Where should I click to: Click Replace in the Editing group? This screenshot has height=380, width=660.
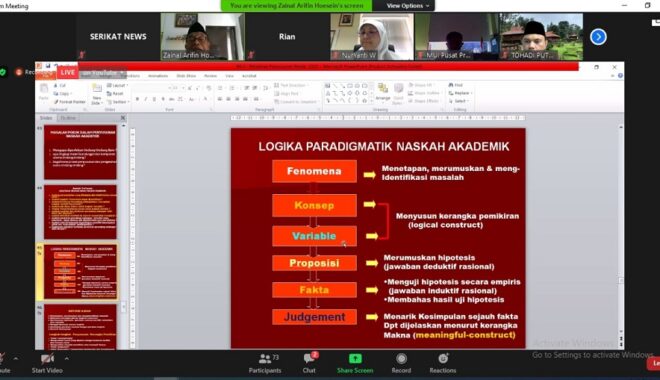point(460,93)
